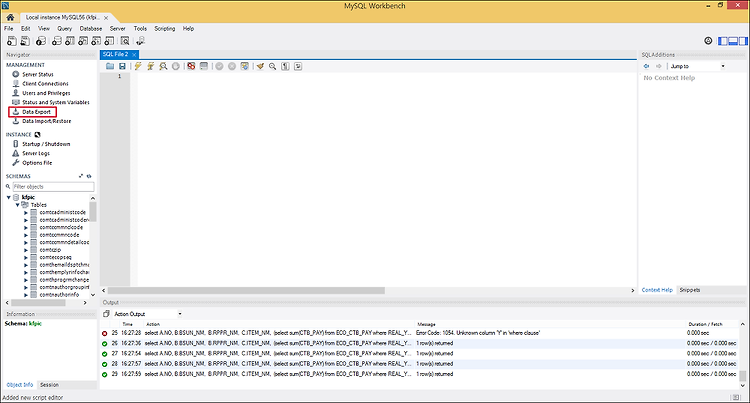The width and height of the screenshot is (750, 403).
Task: Open Users and Privileges
Action: [x=46, y=93]
